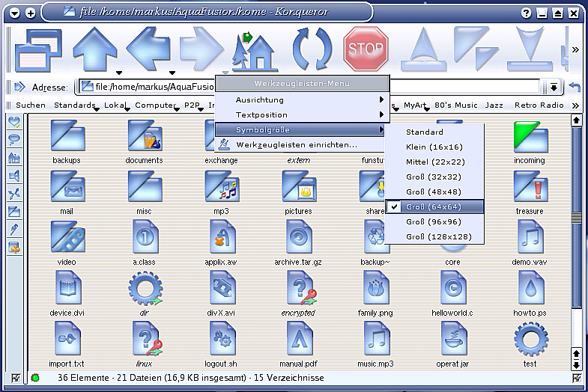Open the services plug sidebar icon

pyautogui.click(x=14, y=230)
